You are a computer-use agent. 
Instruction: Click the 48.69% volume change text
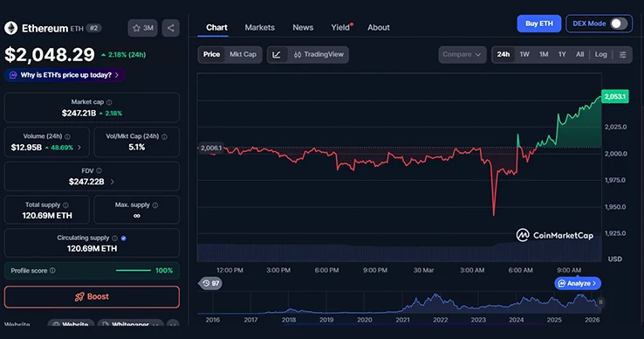pos(62,148)
